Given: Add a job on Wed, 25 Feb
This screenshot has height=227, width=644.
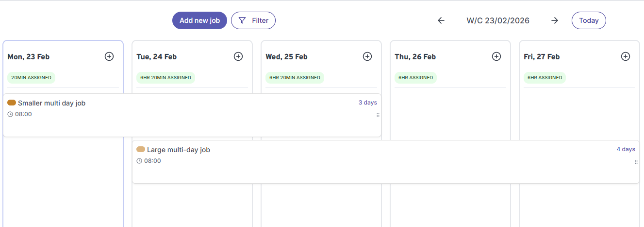Looking at the screenshot, I should [x=367, y=56].
